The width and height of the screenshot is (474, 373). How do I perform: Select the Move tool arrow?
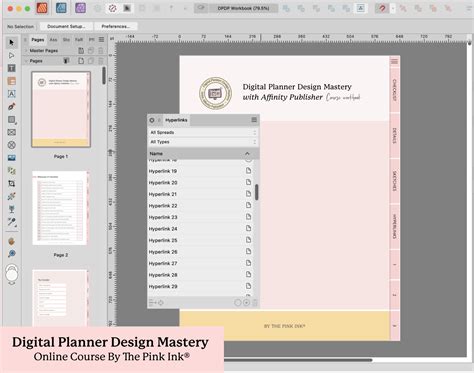(12, 42)
